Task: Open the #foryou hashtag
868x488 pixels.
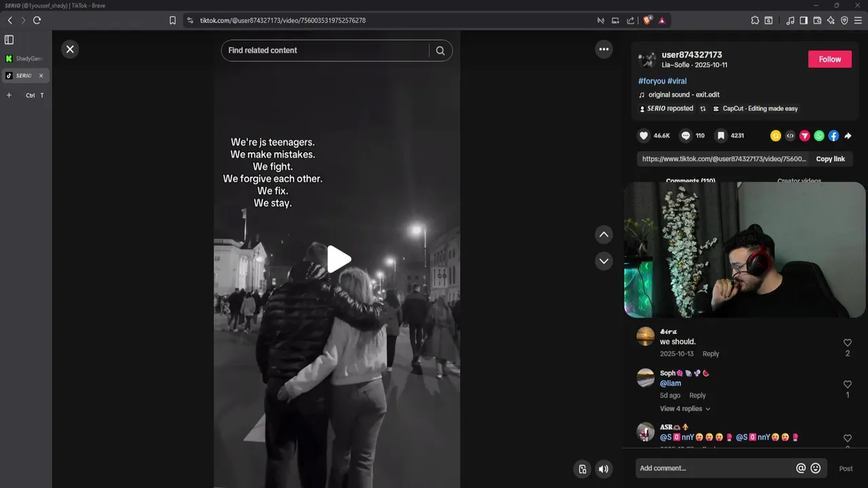Action: click(652, 81)
